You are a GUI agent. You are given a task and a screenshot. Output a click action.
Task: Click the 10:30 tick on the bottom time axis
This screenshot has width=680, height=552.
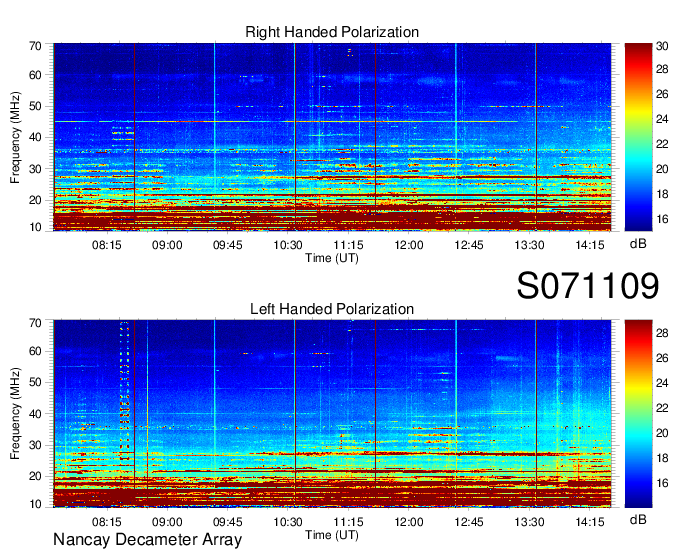coord(288,522)
